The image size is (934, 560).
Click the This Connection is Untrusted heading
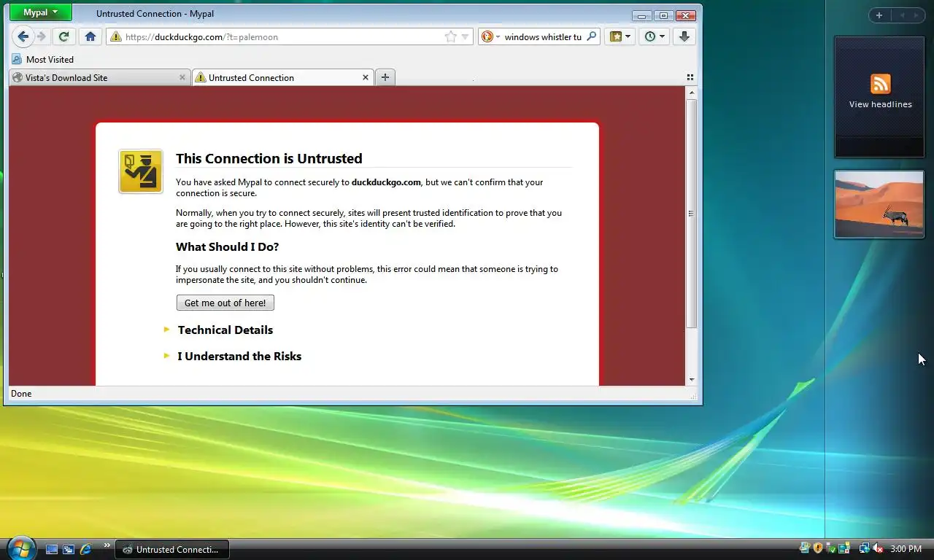click(x=269, y=158)
